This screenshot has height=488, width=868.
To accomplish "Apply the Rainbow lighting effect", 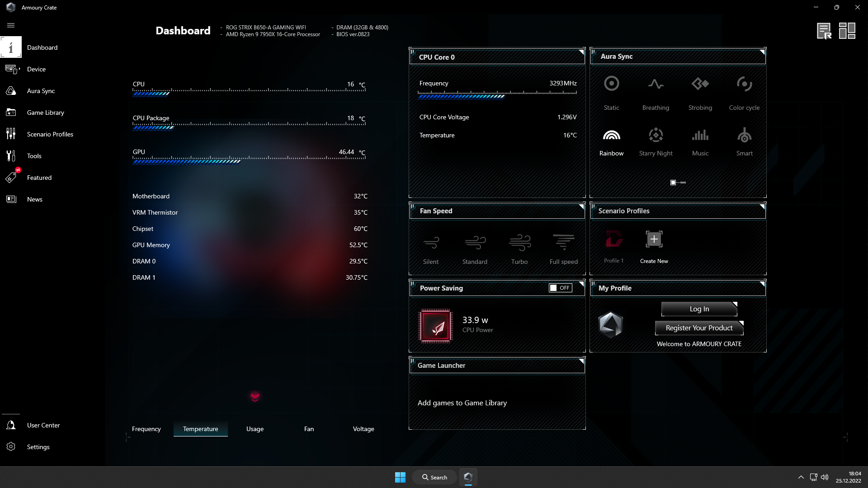I will [x=611, y=141].
